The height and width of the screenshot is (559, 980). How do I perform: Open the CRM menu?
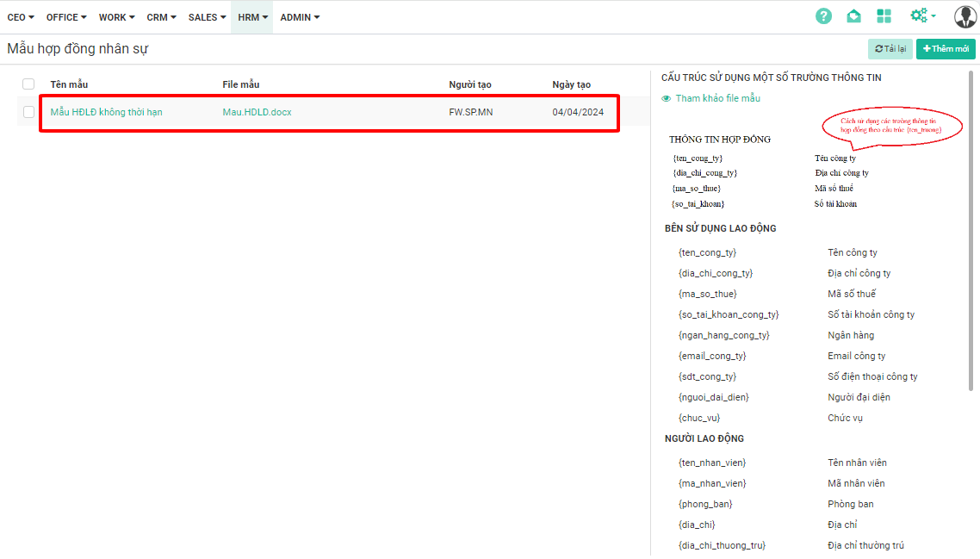161,17
